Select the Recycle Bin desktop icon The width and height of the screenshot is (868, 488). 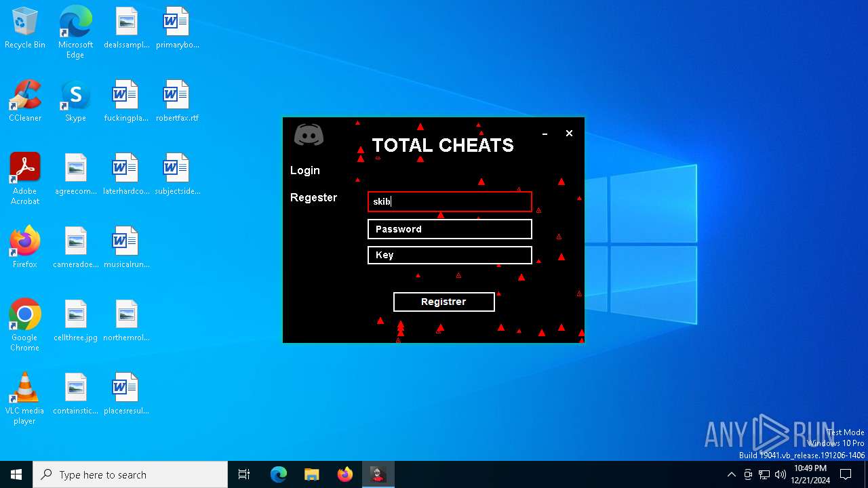click(x=25, y=28)
